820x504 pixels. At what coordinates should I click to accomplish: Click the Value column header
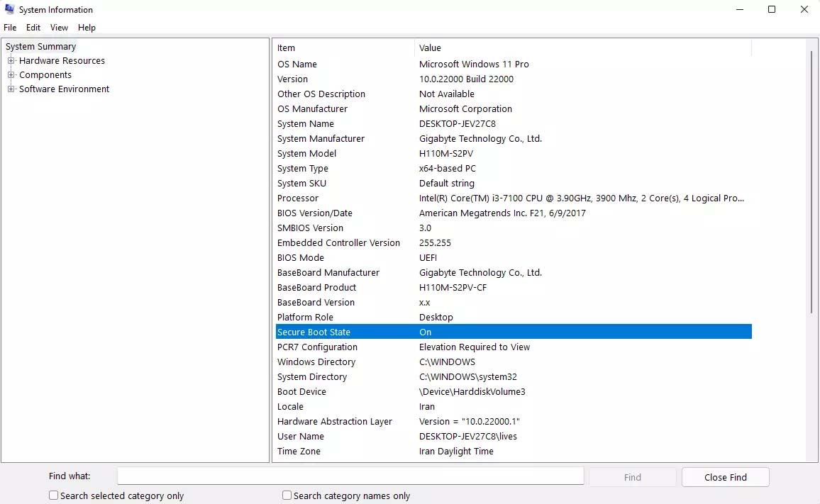[x=582, y=48]
